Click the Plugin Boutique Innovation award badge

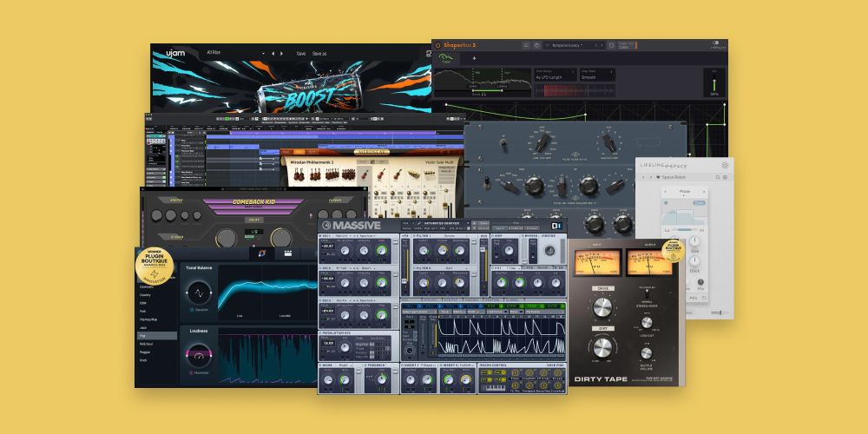(x=155, y=266)
